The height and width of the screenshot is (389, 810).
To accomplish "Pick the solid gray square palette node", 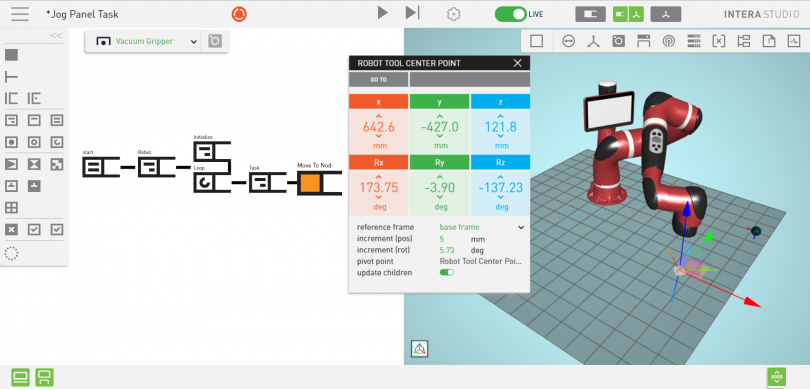I will tap(11, 55).
